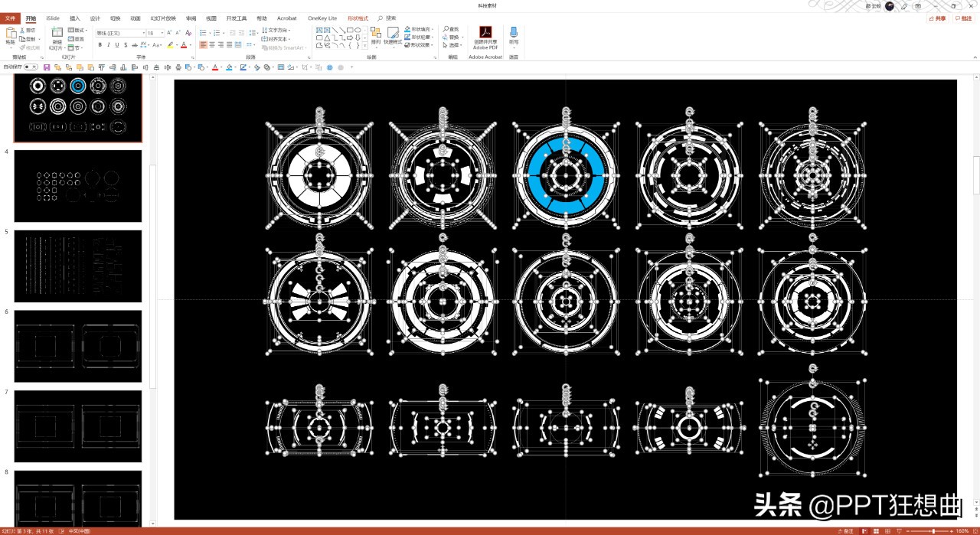Click the Comments (批注) button
This screenshot has width=980, height=535.
click(964, 18)
